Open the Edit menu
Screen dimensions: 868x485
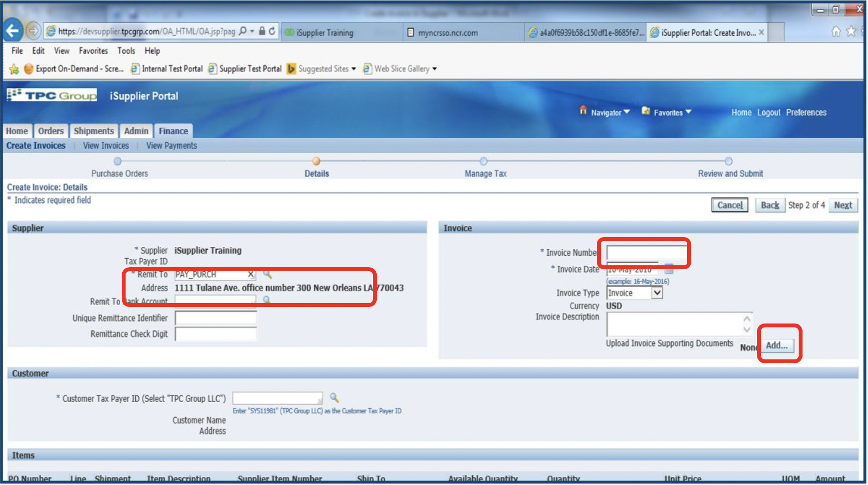38,51
